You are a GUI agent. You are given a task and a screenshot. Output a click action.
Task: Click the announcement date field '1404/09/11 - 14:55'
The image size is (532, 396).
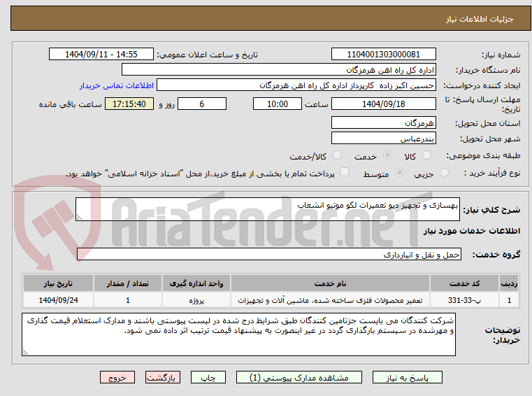101,54
